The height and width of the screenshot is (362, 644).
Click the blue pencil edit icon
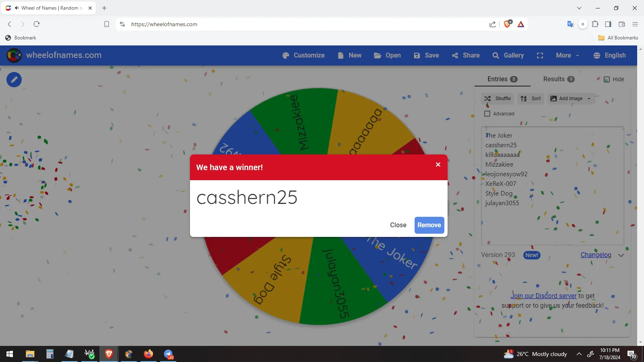pos(14,80)
